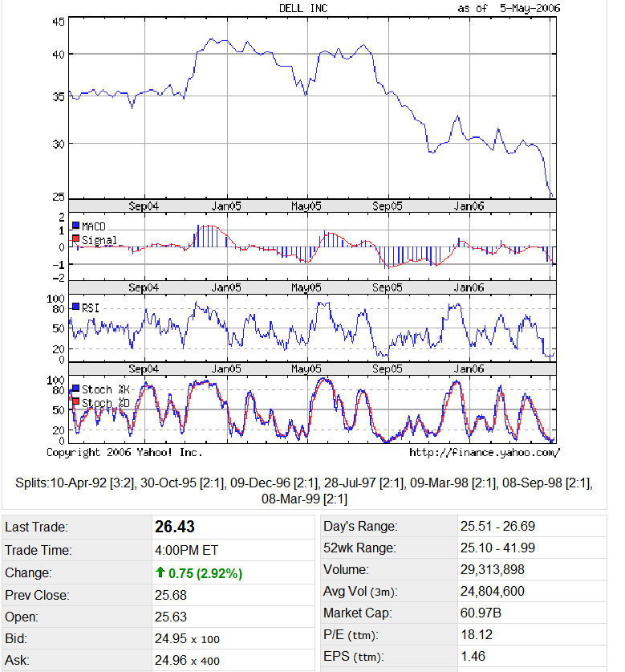Click the Prev Close: label
The image size is (625, 672).
[37, 595]
